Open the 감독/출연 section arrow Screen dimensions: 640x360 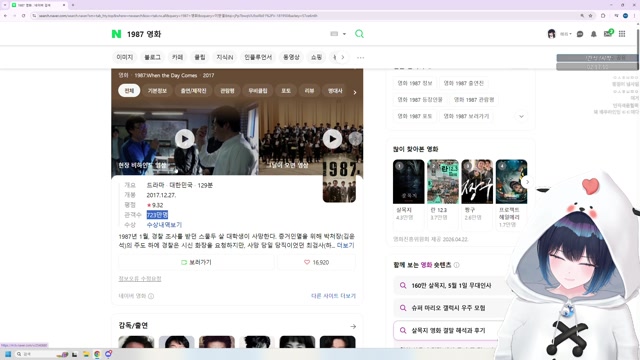pyautogui.click(x=353, y=326)
